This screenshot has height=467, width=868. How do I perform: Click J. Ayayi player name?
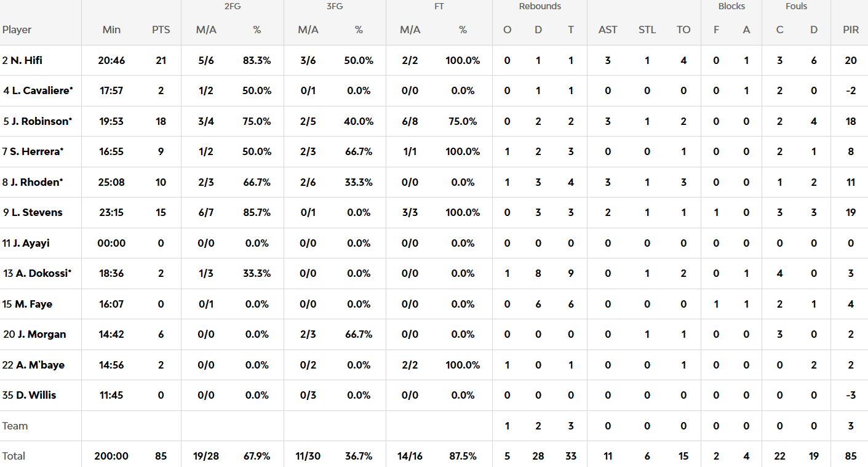pyautogui.click(x=31, y=243)
